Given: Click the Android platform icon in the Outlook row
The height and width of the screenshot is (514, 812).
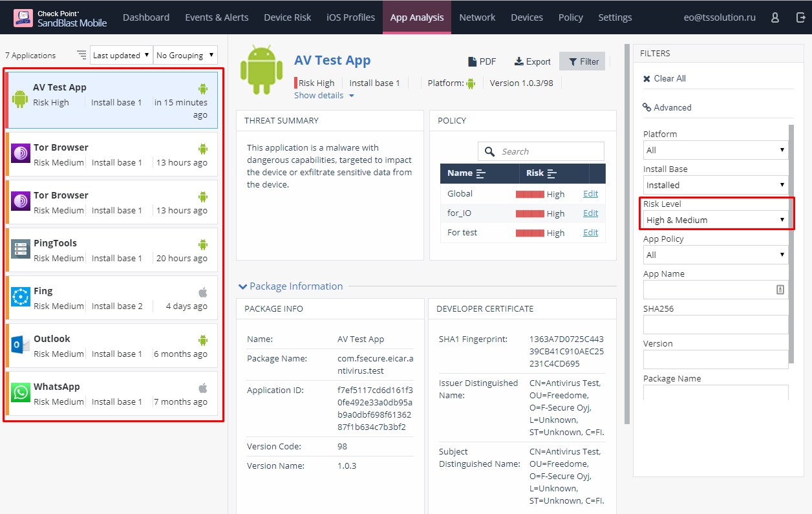Looking at the screenshot, I should tap(203, 339).
